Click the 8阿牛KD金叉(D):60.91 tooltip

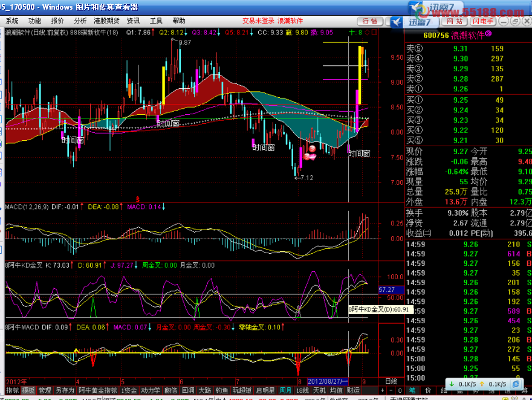380,309
